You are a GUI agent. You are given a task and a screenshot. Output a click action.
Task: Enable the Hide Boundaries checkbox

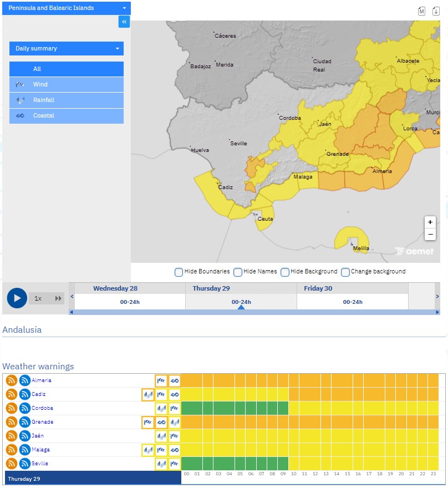(x=179, y=272)
